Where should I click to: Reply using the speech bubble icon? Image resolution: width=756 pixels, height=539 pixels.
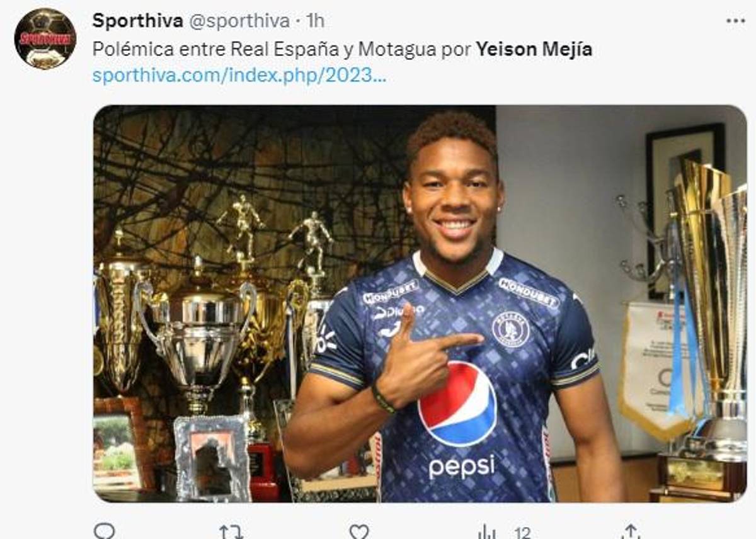[x=105, y=532]
